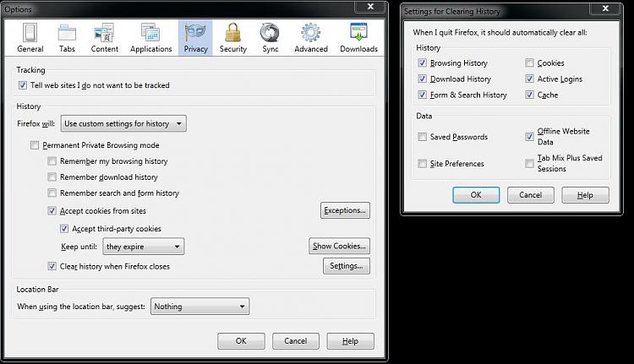
Task: Click Help in the Options window
Action: (350, 341)
